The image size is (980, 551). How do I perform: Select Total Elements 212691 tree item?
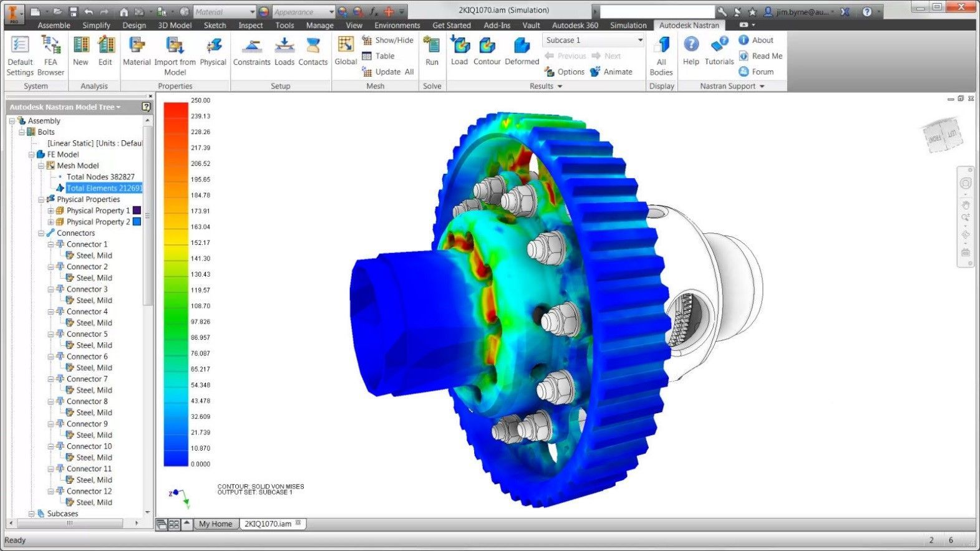tap(104, 188)
